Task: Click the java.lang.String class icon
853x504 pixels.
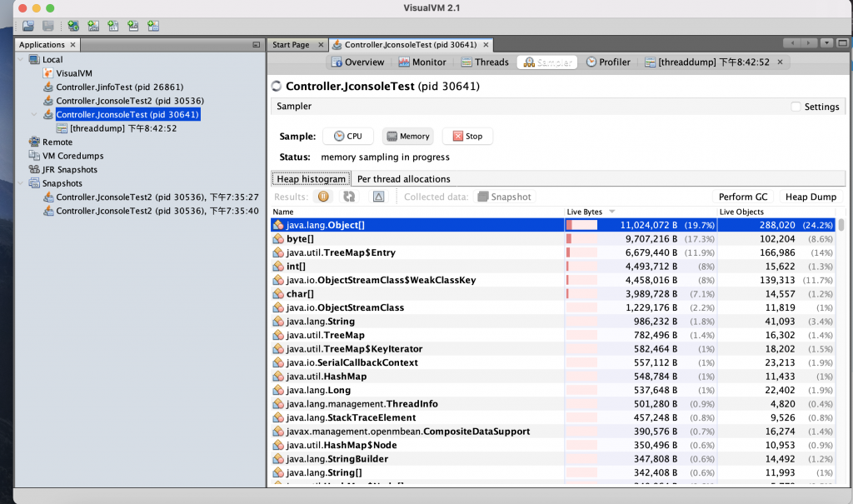Action: 278,321
